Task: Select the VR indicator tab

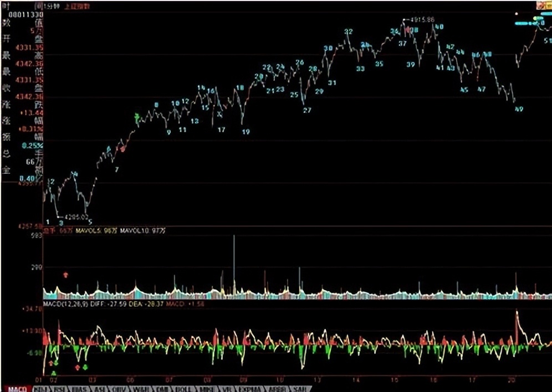Action: click(x=227, y=389)
